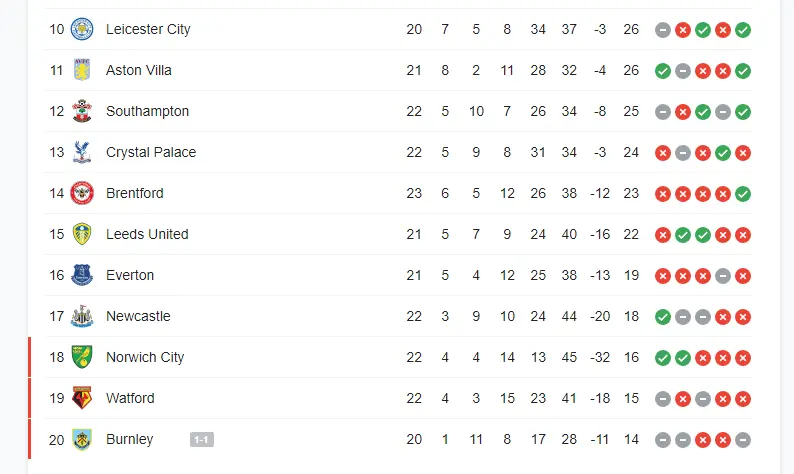Click the Aston Villa club crest

tap(82, 70)
